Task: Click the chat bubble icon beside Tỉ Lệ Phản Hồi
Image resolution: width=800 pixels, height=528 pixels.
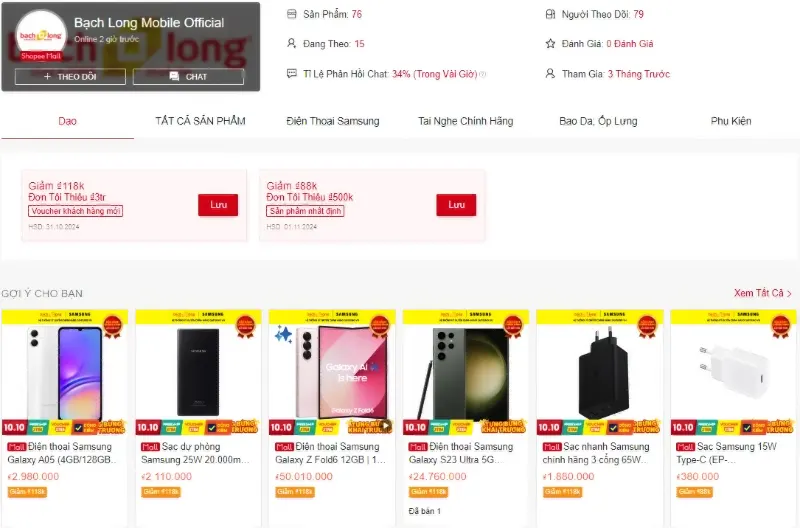Action: coord(291,73)
